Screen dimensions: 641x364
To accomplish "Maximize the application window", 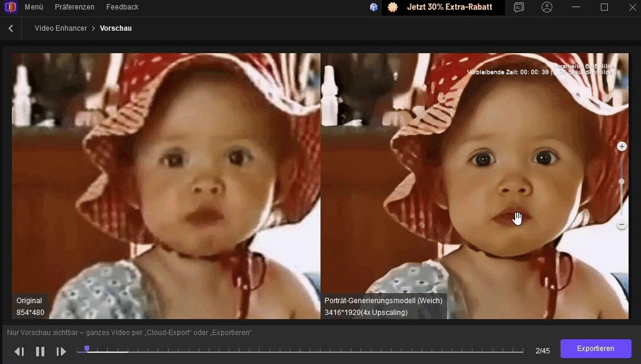I will point(604,7).
